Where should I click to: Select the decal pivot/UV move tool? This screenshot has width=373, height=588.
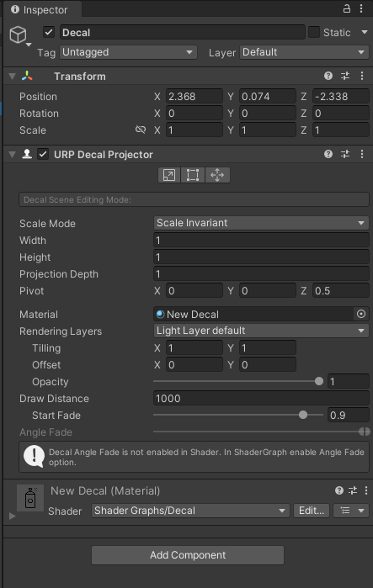tap(217, 175)
